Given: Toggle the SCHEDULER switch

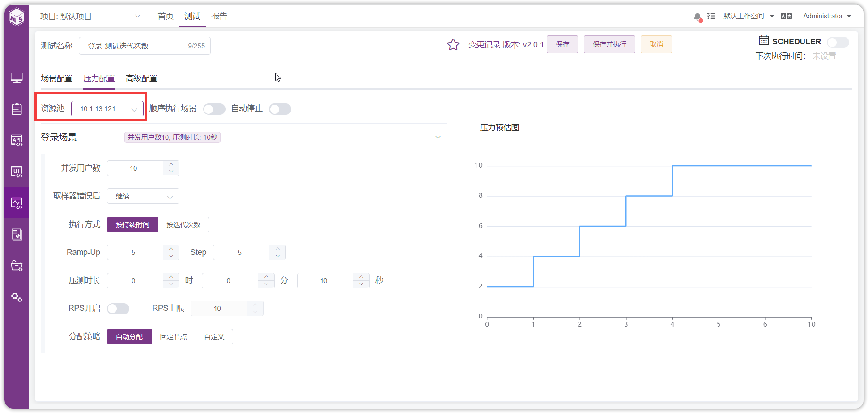Looking at the screenshot, I should coord(838,42).
